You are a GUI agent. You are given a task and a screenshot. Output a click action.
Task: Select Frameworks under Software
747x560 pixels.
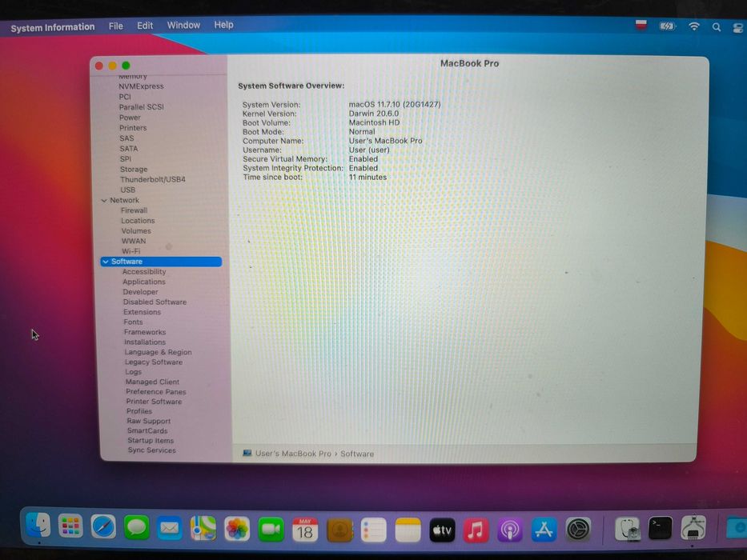click(x=145, y=332)
